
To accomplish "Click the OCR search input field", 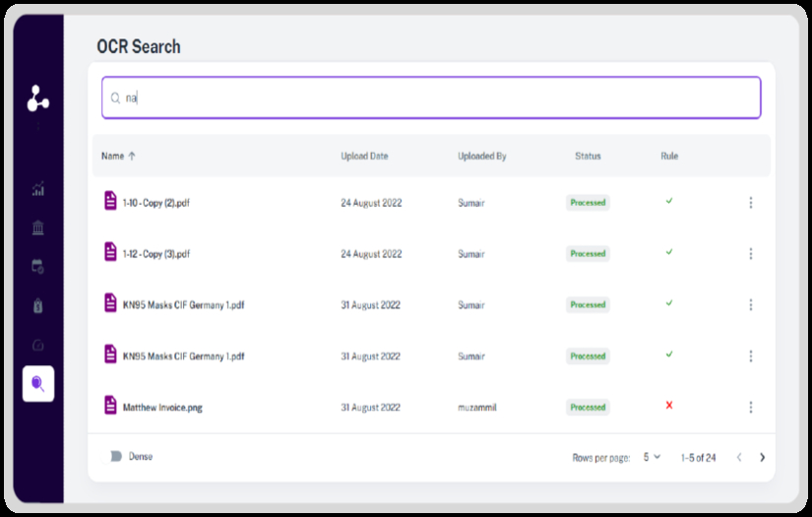I will point(431,97).
